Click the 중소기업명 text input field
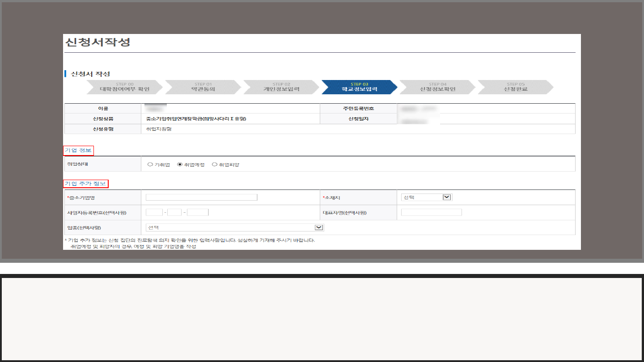This screenshot has height=362, width=644. click(x=201, y=198)
